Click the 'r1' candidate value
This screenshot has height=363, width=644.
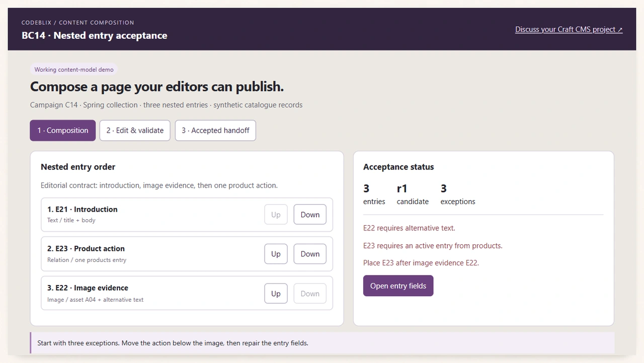402,189
